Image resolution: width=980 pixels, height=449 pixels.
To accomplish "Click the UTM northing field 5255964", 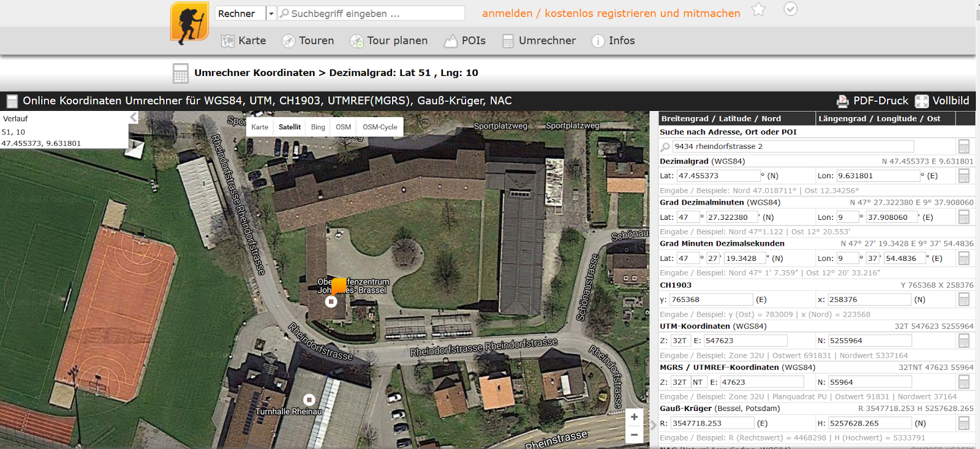I will 870,341.
